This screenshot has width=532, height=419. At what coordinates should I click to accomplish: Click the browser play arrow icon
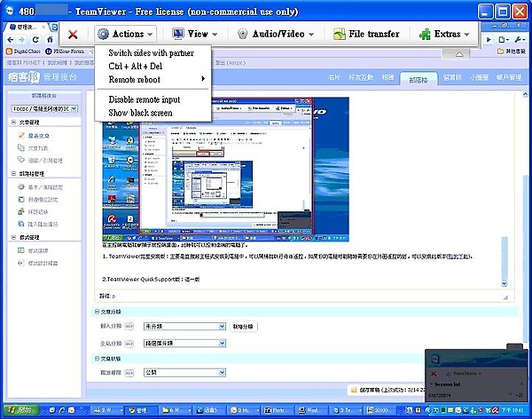coord(489,40)
